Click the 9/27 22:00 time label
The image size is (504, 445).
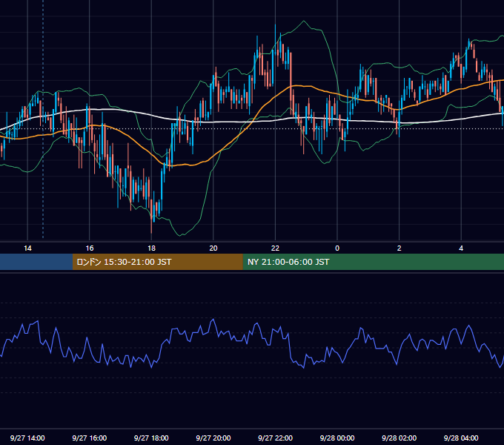tap(276, 438)
